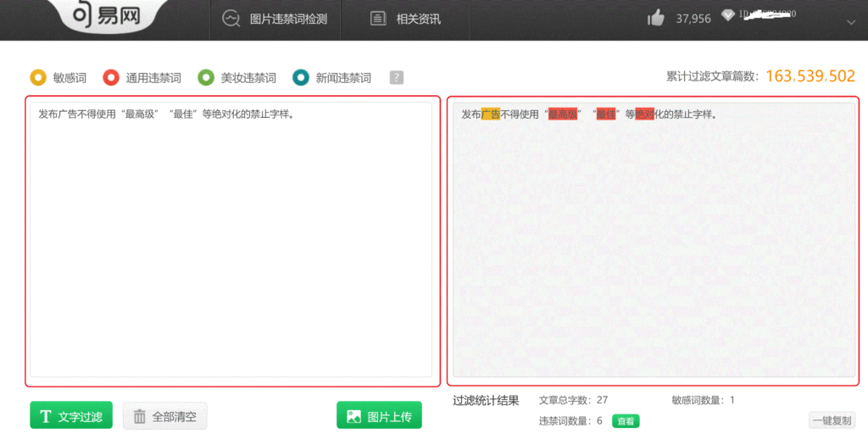
Task: Click highlighted word 最高级 in results
Action: (x=563, y=114)
